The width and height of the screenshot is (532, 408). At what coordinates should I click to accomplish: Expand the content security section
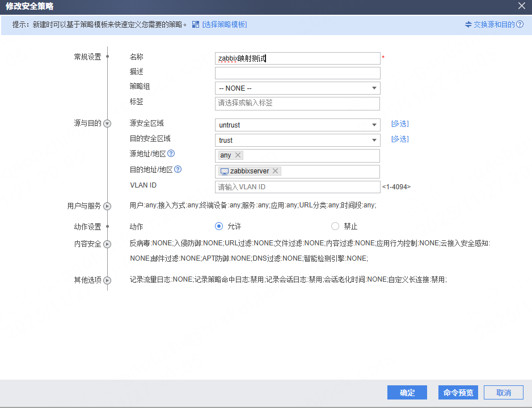coord(107,244)
